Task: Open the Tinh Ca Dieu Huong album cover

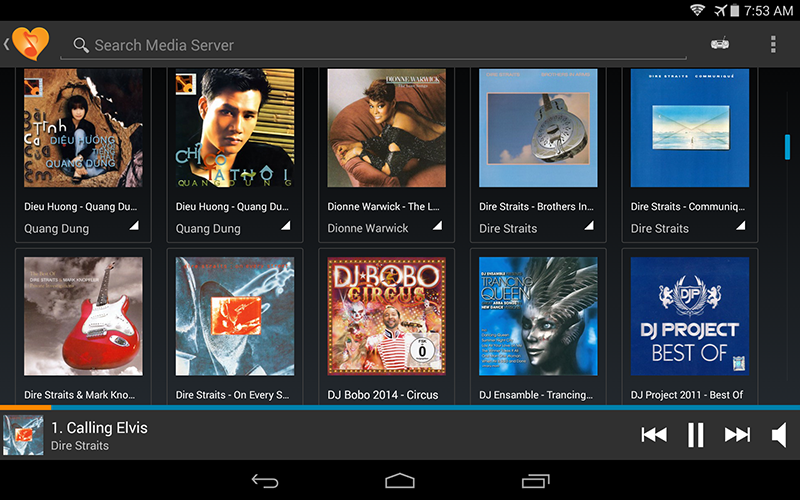Action: pyautogui.click(x=83, y=128)
